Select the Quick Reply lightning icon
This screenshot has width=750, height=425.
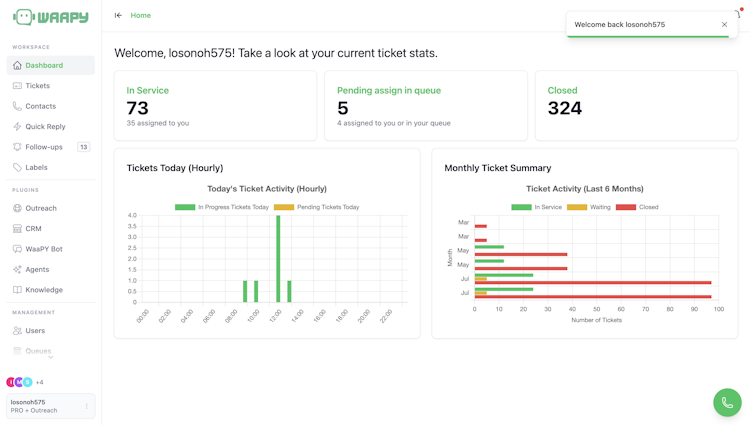(17, 127)
